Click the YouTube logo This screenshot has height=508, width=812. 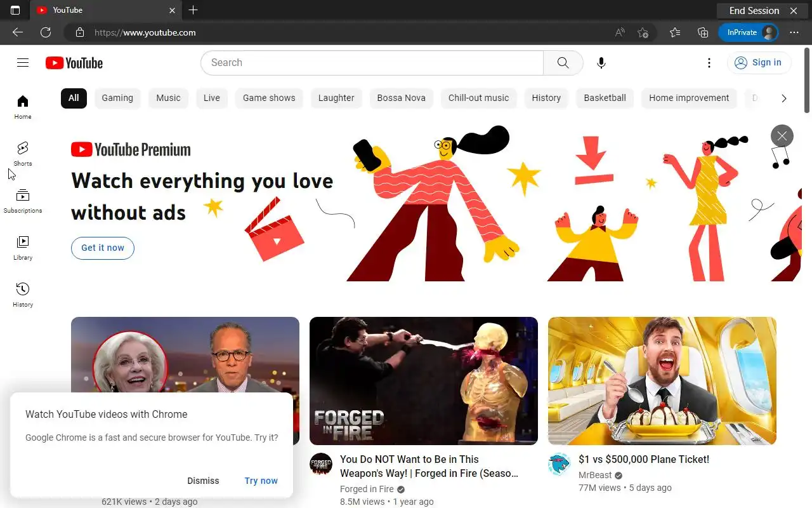74,63
